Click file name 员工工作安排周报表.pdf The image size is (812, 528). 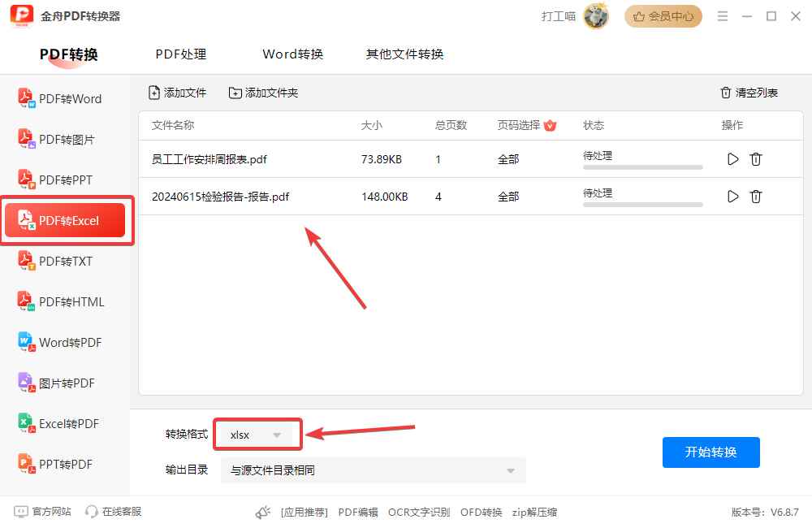click(x=209, y=159)
